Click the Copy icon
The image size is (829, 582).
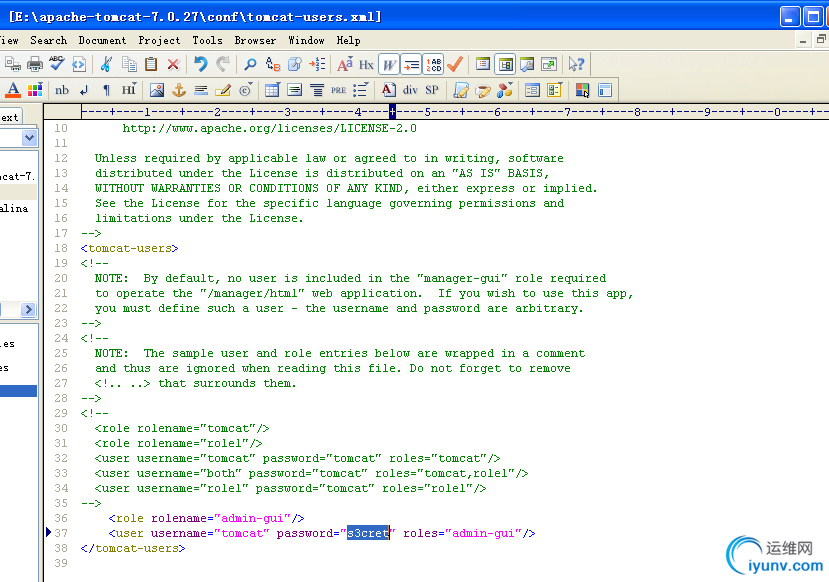[x=129, y=64]
